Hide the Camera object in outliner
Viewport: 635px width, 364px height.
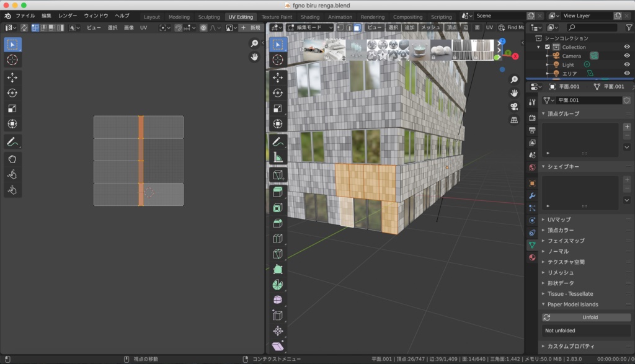click(x=626, y=56)
